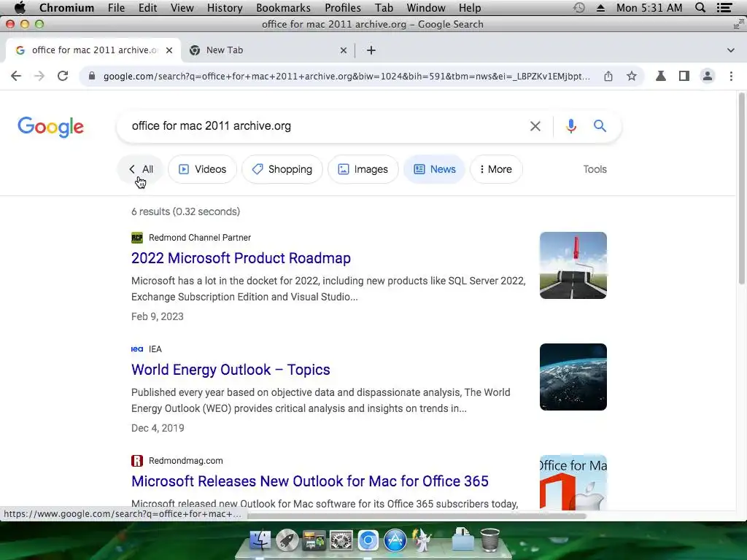
Task: Click the eject icon in menu bar
Action: (x=601, y=8)
